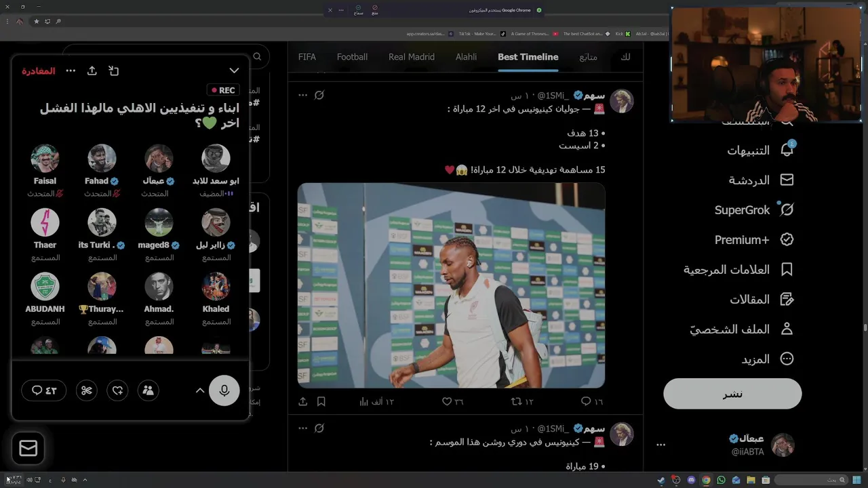Viewport: 868px width, 488px height.
Task: Bookmark this page with star icon
Action: [x=37, y=21]
